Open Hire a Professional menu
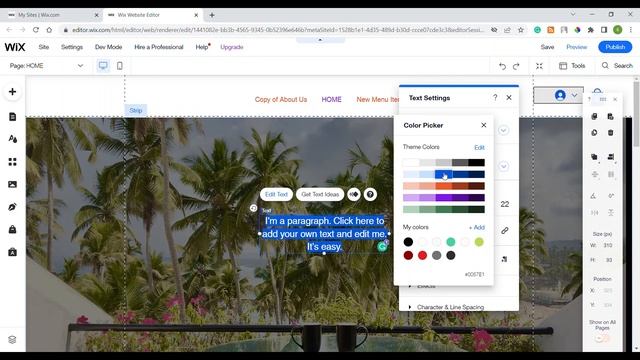 pyautogui.click(x=159, y=47)
